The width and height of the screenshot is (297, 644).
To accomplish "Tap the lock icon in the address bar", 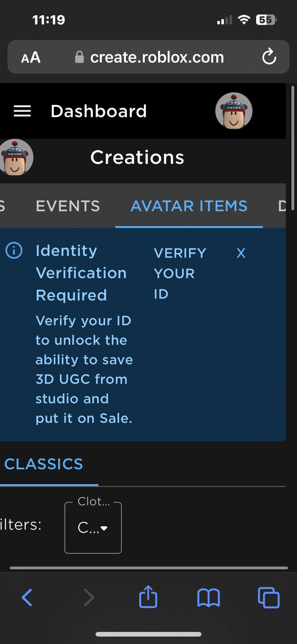I will click(x=80, y=57).
